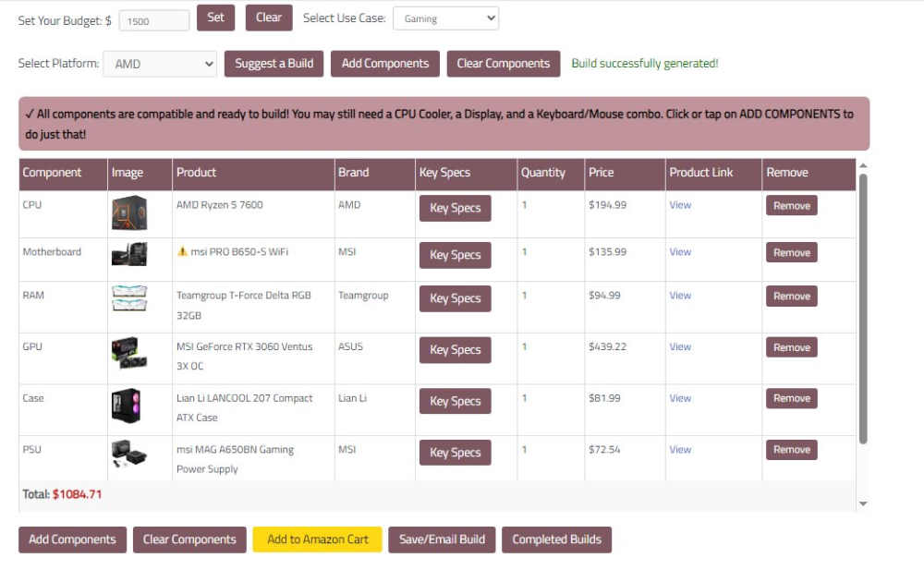
Task: Open Key Specs for the CPU row
Action: tap(455, 208)
